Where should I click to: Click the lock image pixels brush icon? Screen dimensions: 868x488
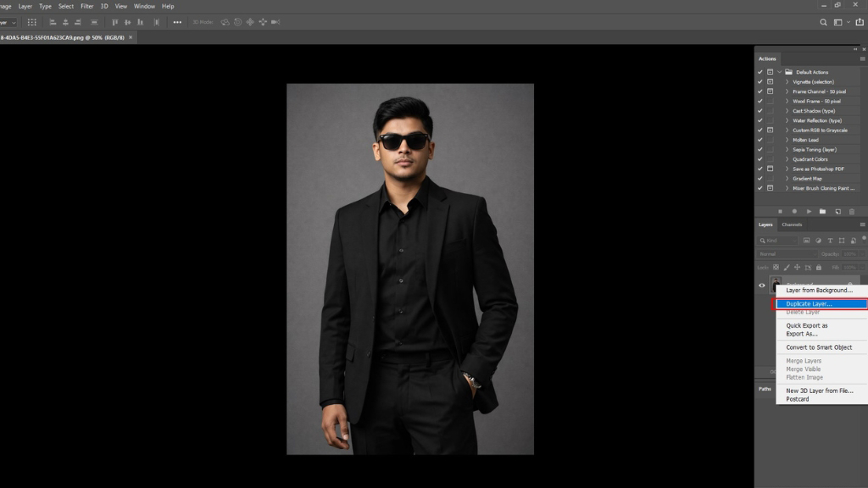(787, 267)
